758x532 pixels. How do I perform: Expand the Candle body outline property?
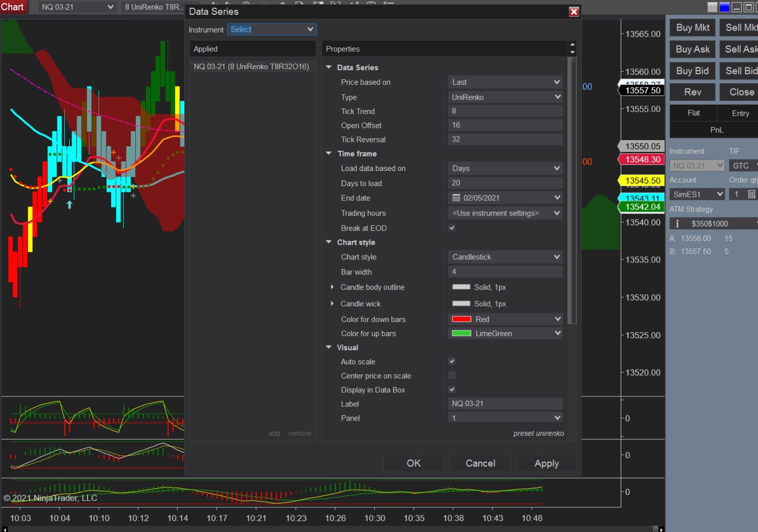pos(332,287)
